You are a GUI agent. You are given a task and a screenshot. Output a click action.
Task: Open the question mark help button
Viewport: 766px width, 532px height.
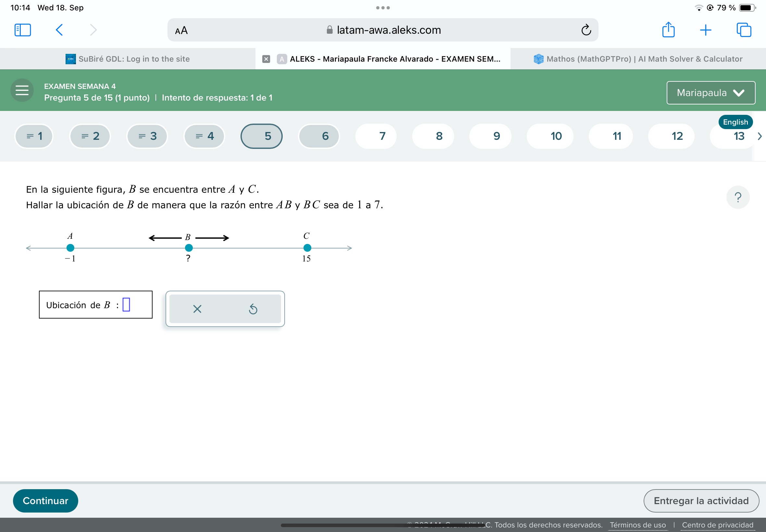pyautogui.click(x=738, y=197)
